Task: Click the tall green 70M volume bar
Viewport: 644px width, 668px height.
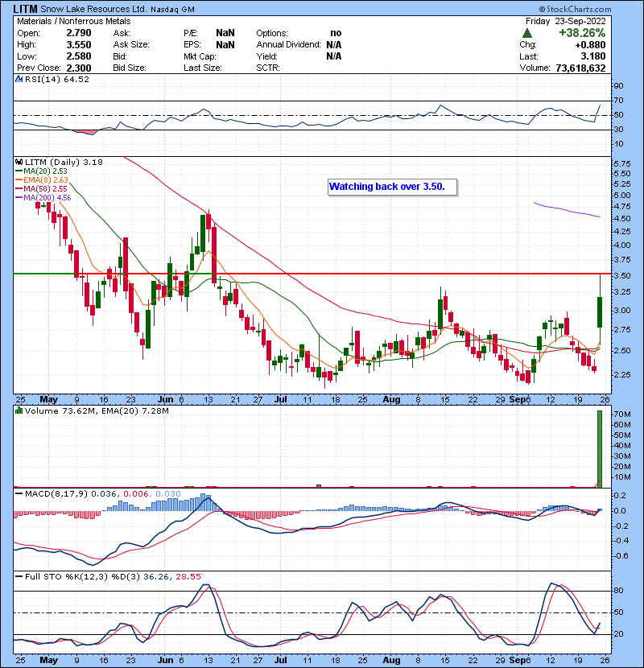Action: [600, 449]
